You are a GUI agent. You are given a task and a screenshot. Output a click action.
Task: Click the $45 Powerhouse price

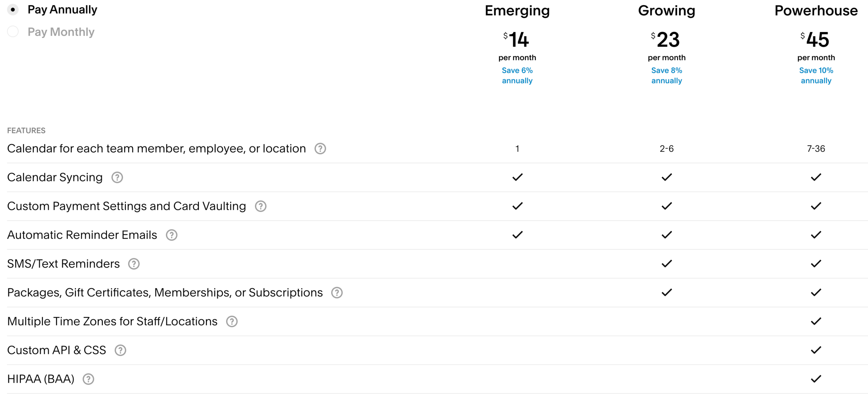(816, 40)
